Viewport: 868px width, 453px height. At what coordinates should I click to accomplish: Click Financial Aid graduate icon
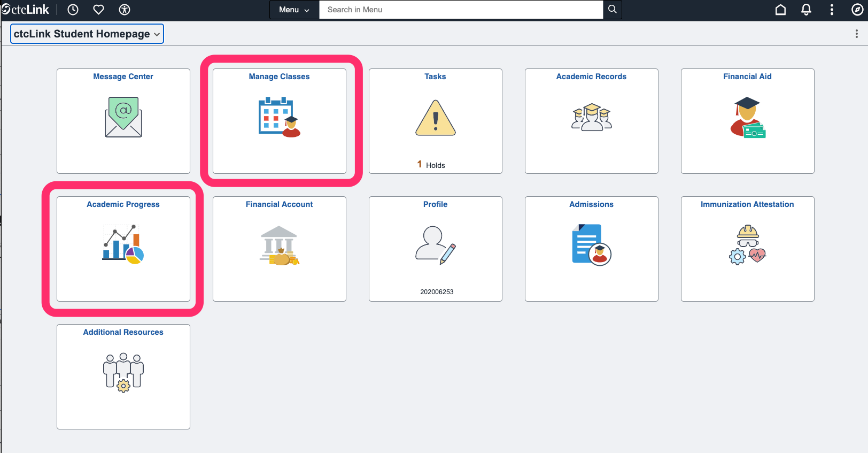click(x=748, y=117)
